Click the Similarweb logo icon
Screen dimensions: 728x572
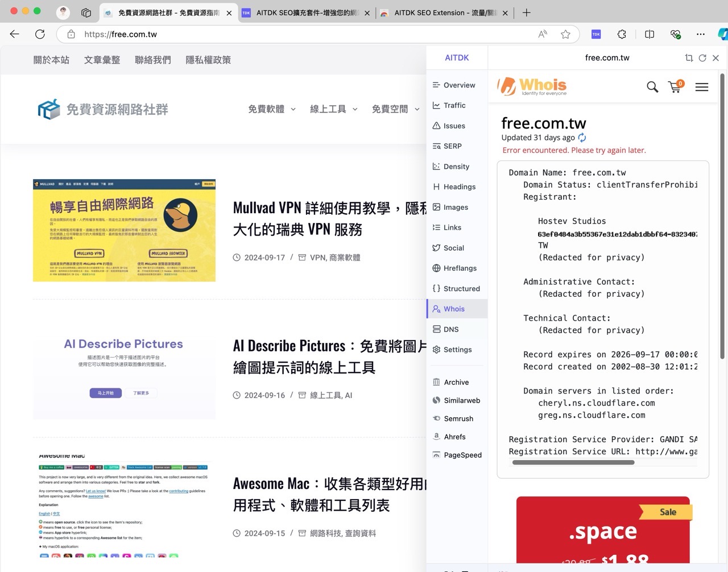click(436, 400)
